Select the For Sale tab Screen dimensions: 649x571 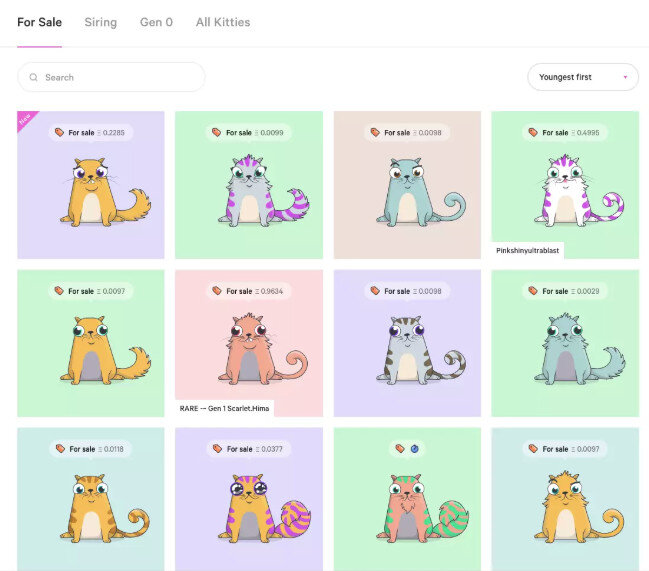40,22
